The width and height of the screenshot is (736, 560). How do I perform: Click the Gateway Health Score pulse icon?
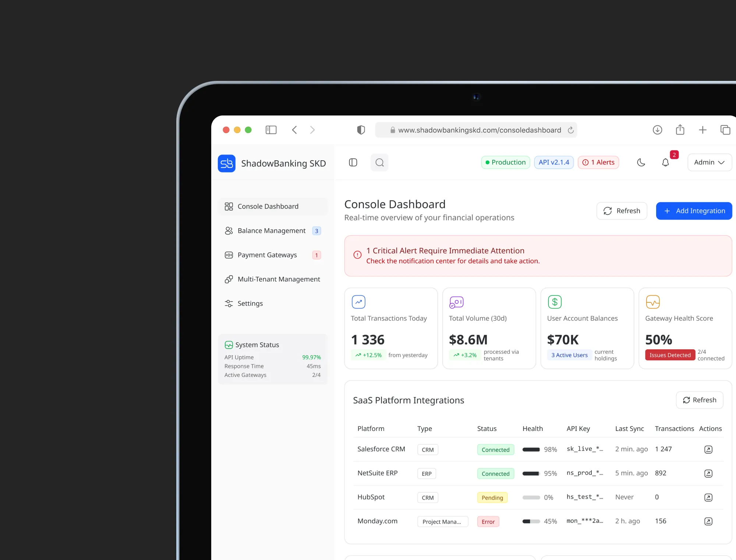pyautogui.click(x=653, y=302)
